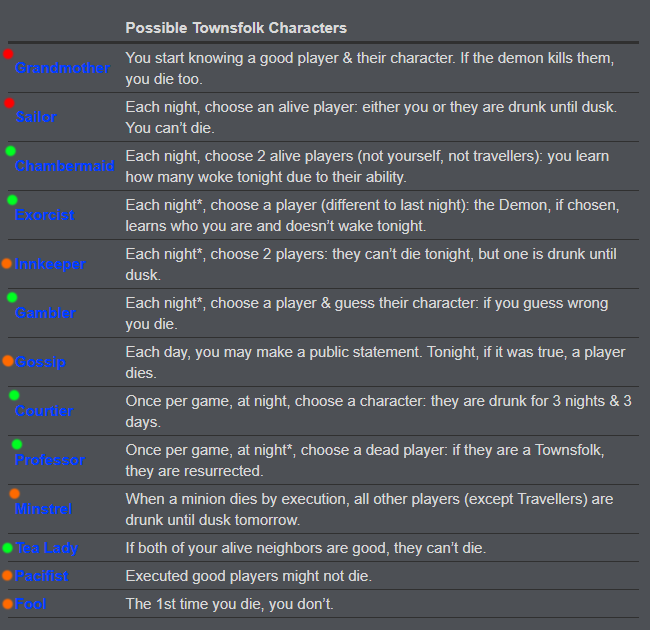Follow the Tea Lady link

click(47, 548)
